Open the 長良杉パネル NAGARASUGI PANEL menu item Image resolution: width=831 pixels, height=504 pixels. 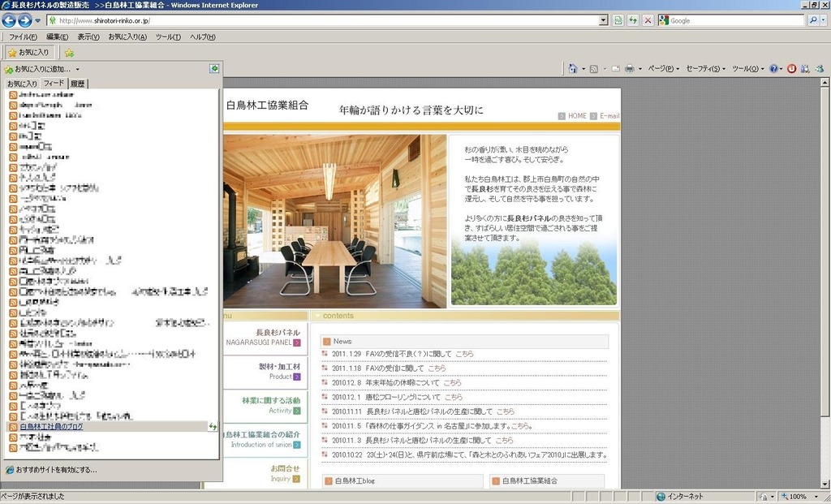(264, 338)
